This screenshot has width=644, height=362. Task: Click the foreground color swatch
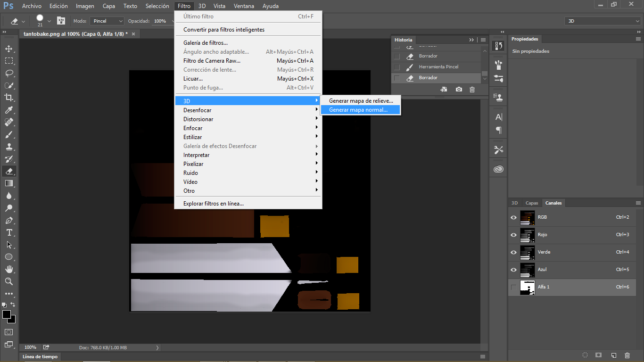[7, 314]
